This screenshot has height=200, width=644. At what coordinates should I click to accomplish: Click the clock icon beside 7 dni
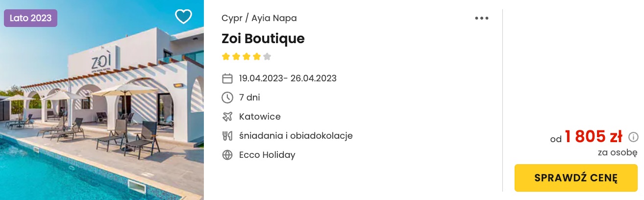(227, 98)
